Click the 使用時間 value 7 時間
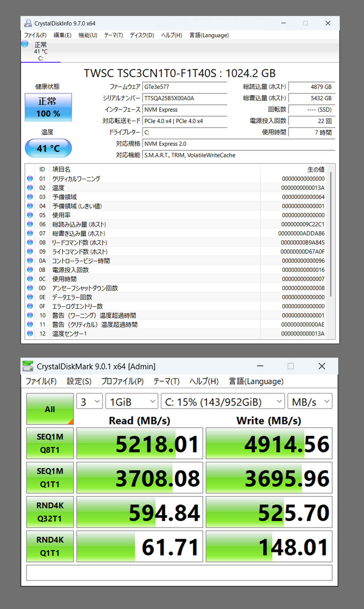The width and height of the screenshot is (364, 609). (312, 132)
